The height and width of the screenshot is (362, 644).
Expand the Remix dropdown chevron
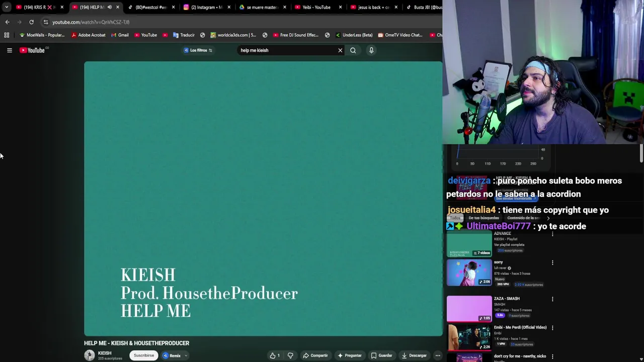(186, 355)
